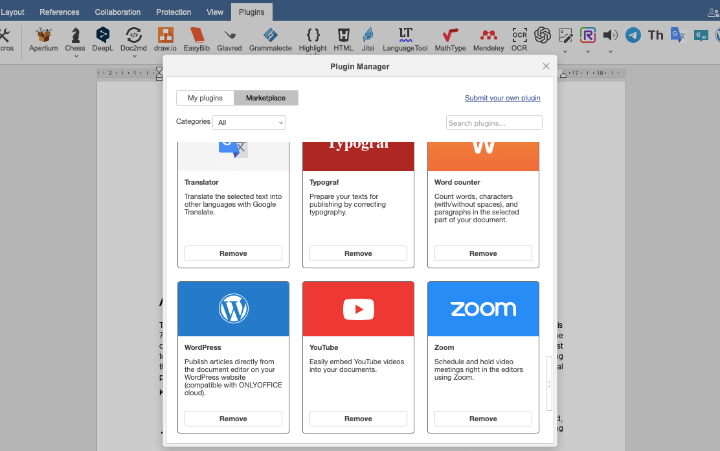Viewport: 720px width, 451px height.
Task: Open the View ribbon tab
Action: coord(214,12)
